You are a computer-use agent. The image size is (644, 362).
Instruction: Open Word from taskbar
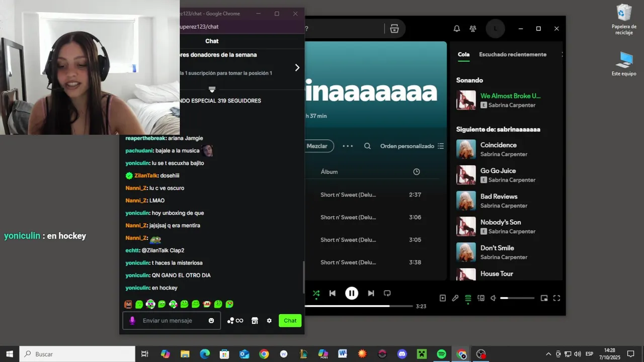[x=343, y=354]
